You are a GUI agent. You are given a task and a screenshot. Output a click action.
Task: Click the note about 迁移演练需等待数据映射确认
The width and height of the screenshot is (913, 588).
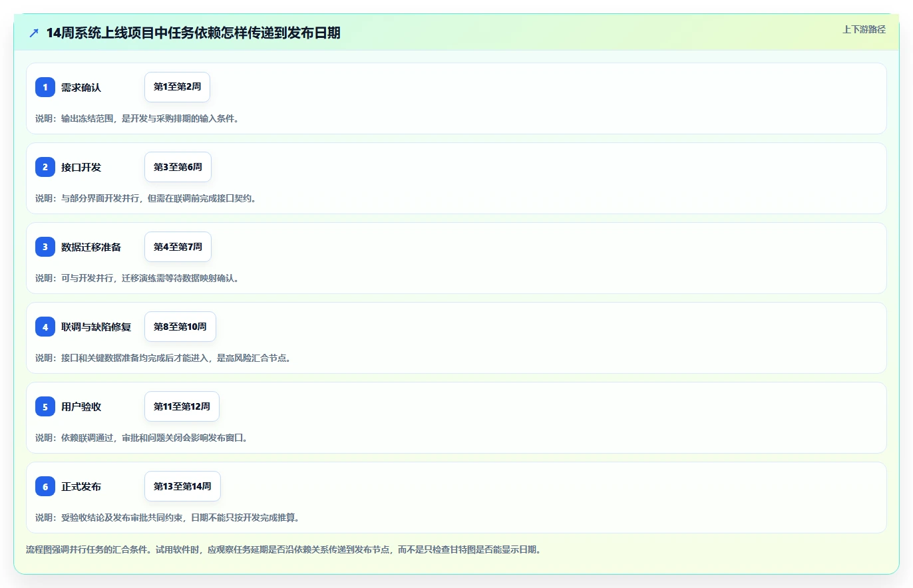tap(137, 278)
